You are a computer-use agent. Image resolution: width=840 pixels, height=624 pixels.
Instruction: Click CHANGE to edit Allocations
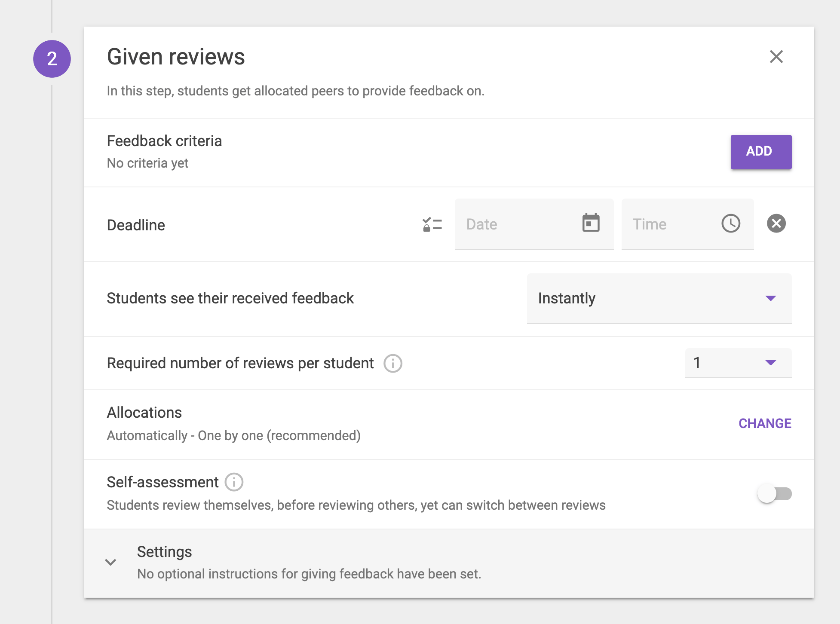tap(764, 423)
